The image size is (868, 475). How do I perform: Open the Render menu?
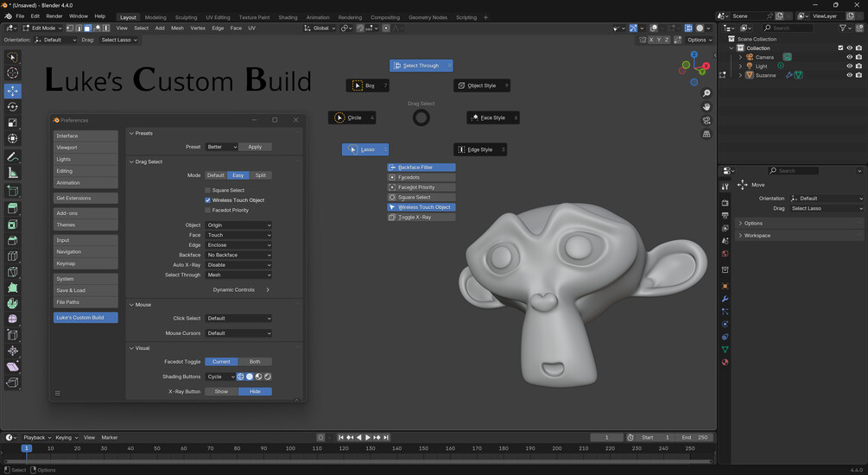[54, 16]
